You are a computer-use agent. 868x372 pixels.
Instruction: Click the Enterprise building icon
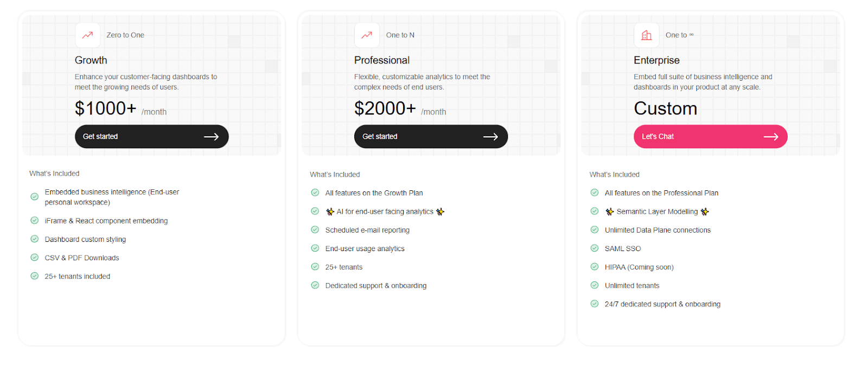pos(646,35)
